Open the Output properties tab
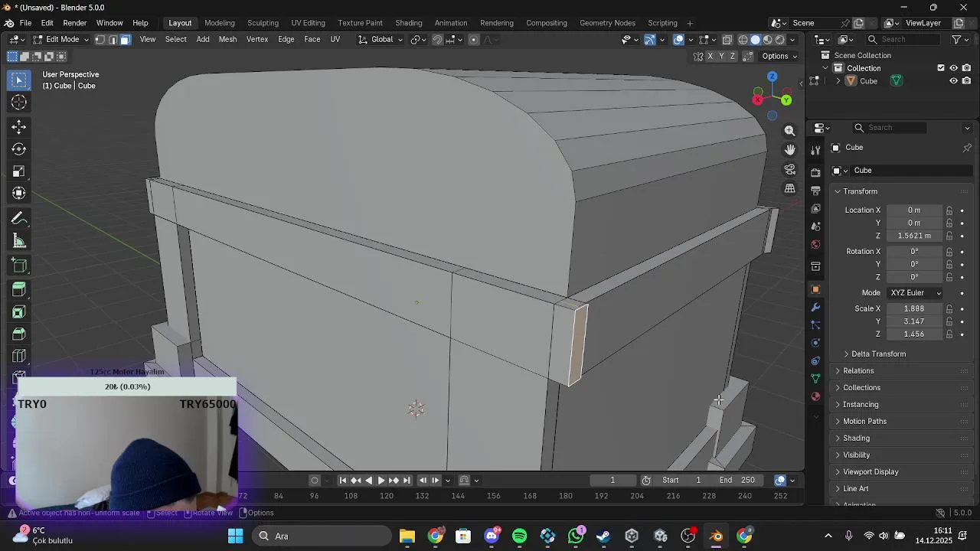 [x=816, y=191]
